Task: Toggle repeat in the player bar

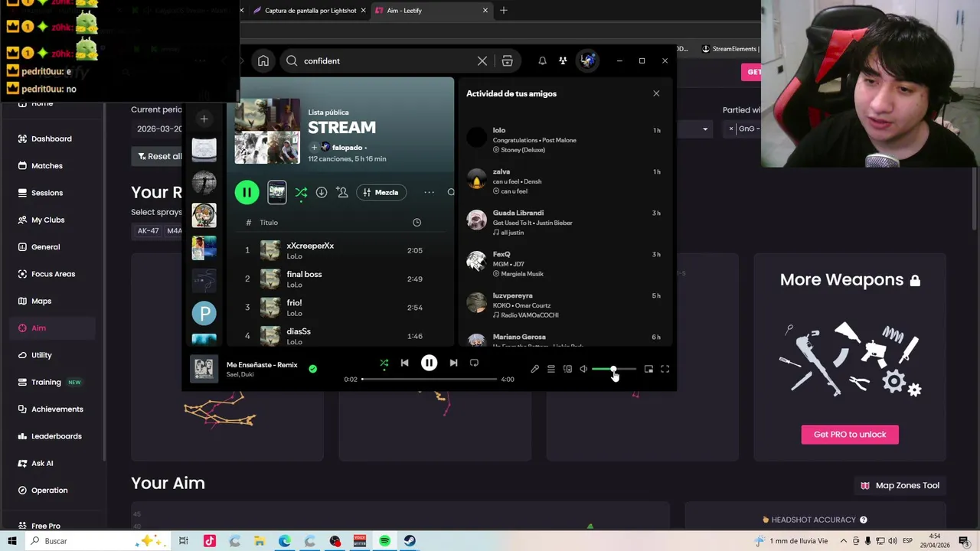Action: (474, 363)
